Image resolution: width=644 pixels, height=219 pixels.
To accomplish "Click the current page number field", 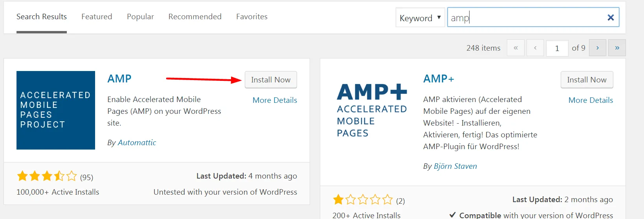I will click(557, 48).
